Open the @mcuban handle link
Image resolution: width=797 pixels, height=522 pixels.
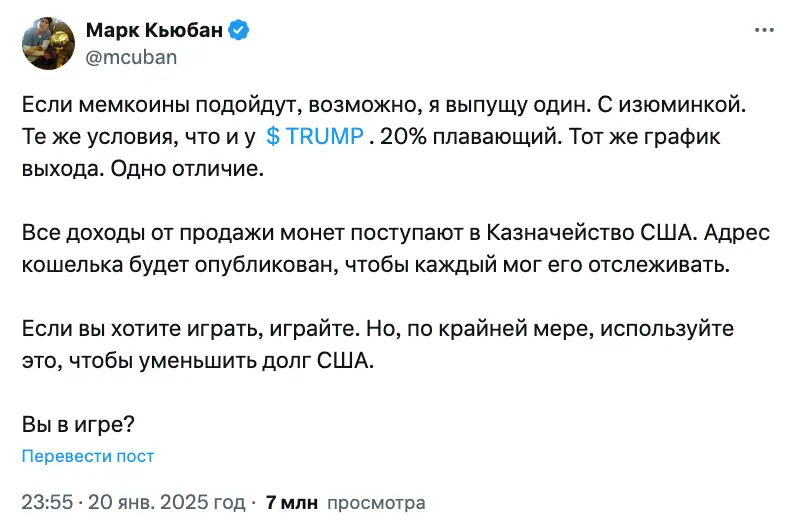pyautogui.click(x=132, y=57)
